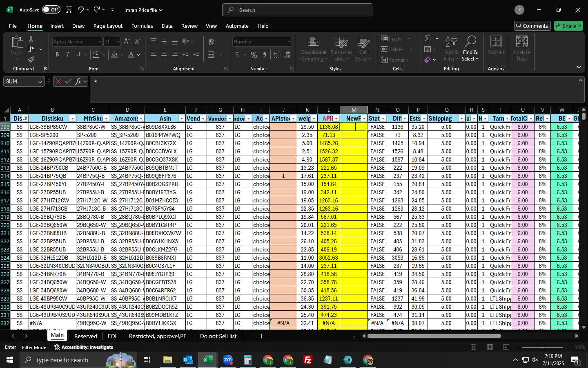Viewport: 588px width, 368px height.
Task: Go to the Reserved sheet tab
Action: point(86,336)
